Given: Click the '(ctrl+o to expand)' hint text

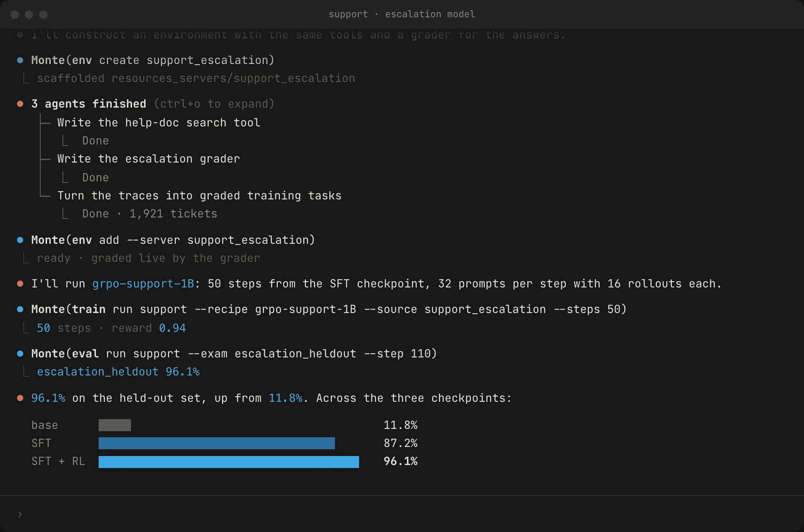Looking at the screenshot, I should [214, 104].
